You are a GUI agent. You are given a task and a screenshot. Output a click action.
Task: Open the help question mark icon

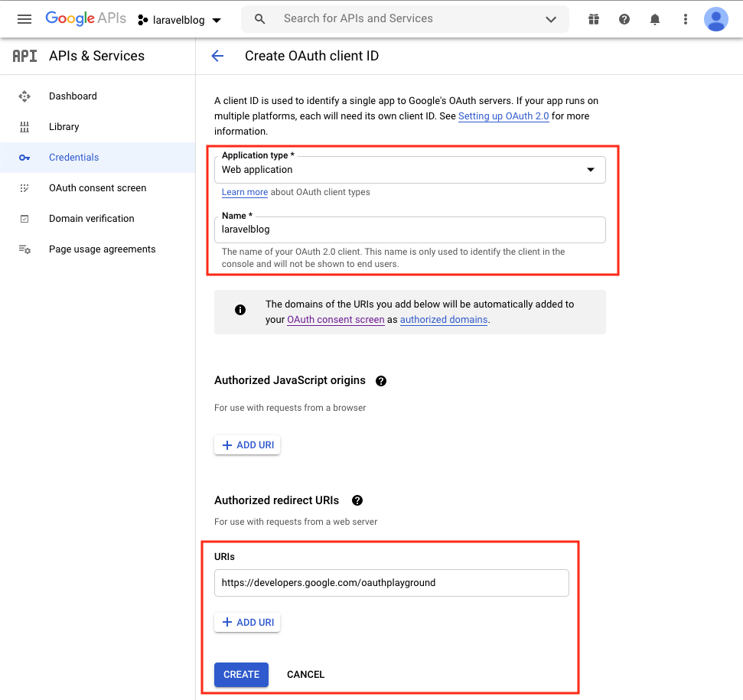(x=624, y=19)
